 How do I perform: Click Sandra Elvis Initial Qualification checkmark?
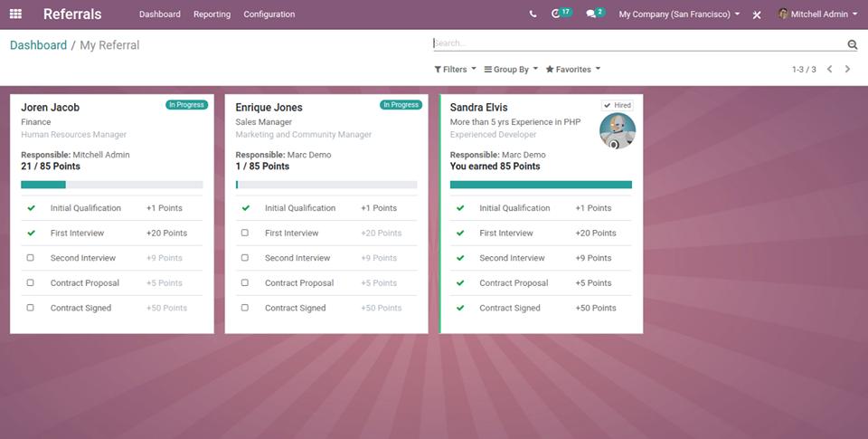[x=460, y=208]
